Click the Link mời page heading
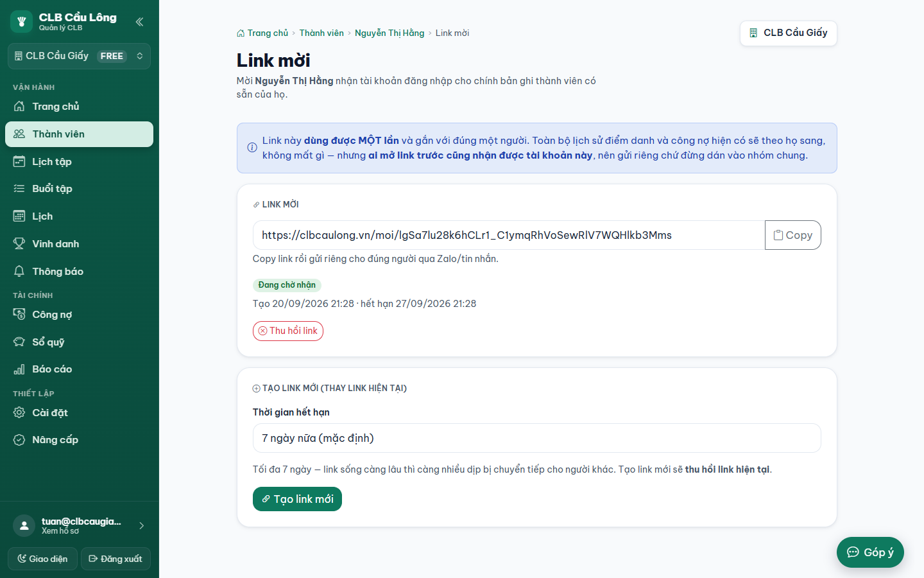This screenshot has width=924, height=578. [273, 60]
